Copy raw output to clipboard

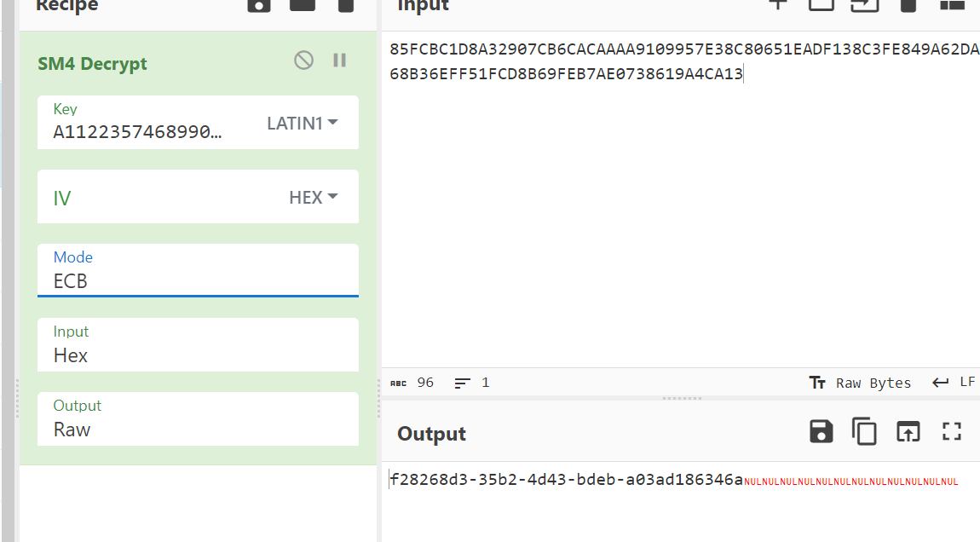(864, 432)
